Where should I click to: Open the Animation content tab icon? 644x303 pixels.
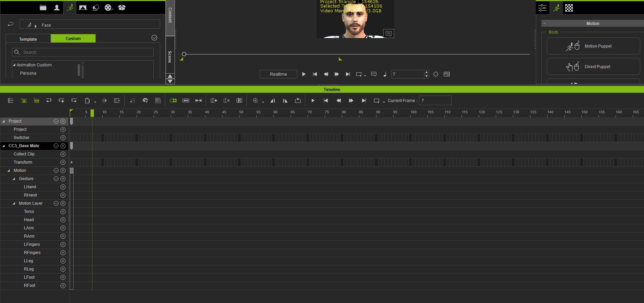tap(70, 8)
